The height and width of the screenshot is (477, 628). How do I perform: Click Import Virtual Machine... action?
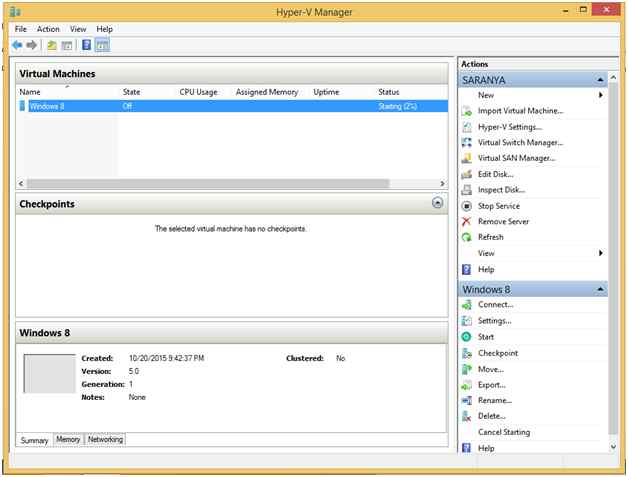[x=520, y=111]
